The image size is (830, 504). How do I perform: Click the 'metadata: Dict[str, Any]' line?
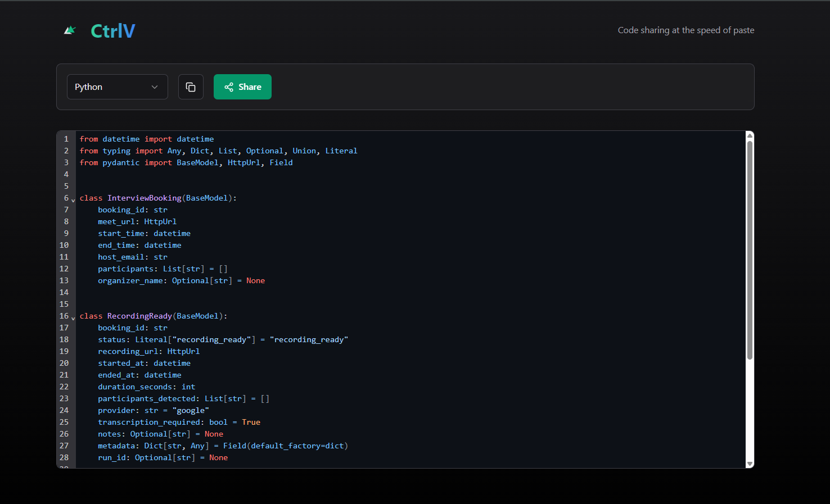pyautogui.click(x=223, y=446)
